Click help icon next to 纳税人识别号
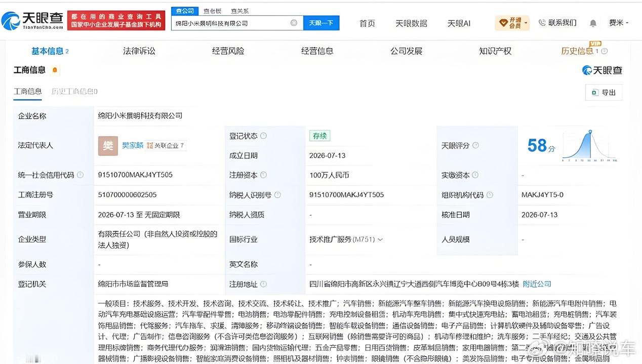Viewport: 642px width, 364px height. (x=277, y=194)
